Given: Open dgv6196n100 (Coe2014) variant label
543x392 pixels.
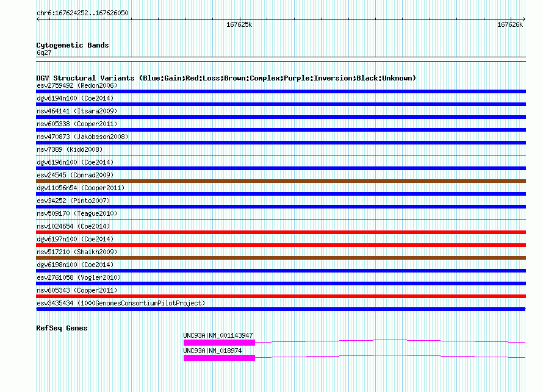Looking at the screenshot, I should (x=75, y=162).
